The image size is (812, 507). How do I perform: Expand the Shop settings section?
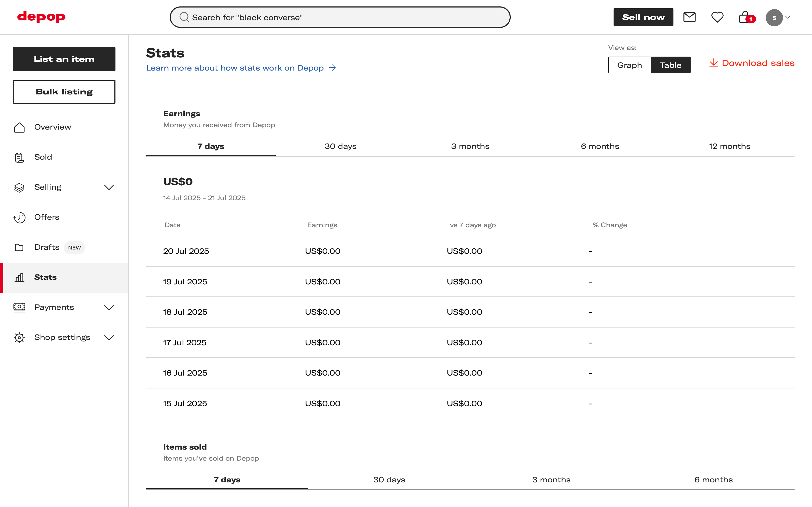click(x=109, y=338)
